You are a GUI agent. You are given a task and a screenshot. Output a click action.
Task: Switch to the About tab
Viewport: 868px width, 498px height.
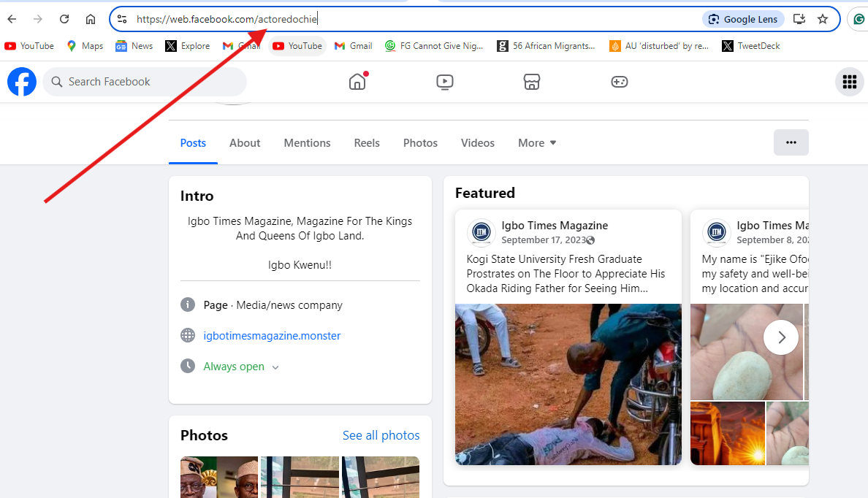(245, 143)
